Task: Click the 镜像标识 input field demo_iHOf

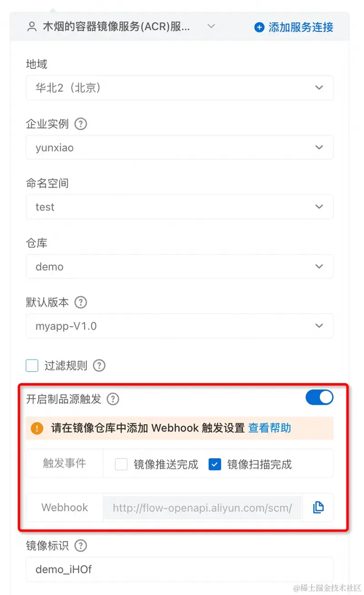Action: point(179,569)
